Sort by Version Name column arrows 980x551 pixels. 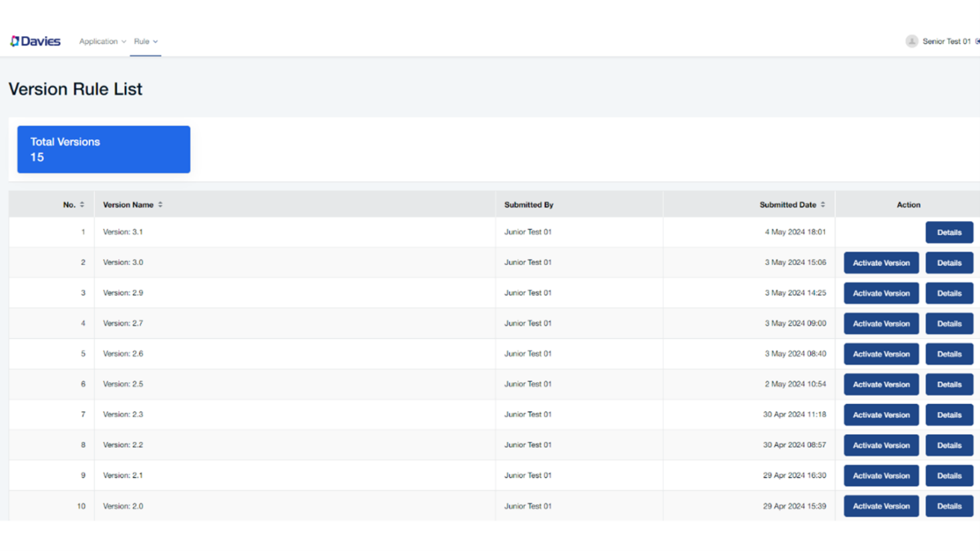[160, 205]
